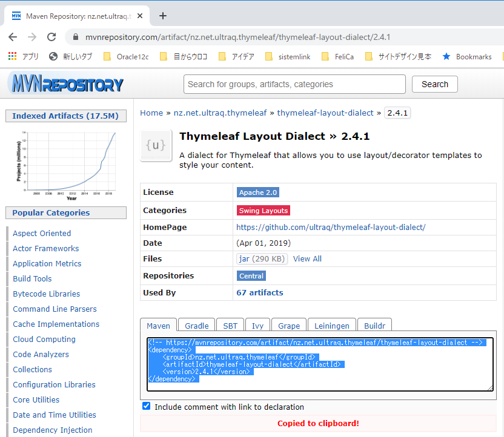Open the サイトデザイン見本 bookmark folder
The height and width of the screenshot is (437, 504).
(x=398, y=56)
